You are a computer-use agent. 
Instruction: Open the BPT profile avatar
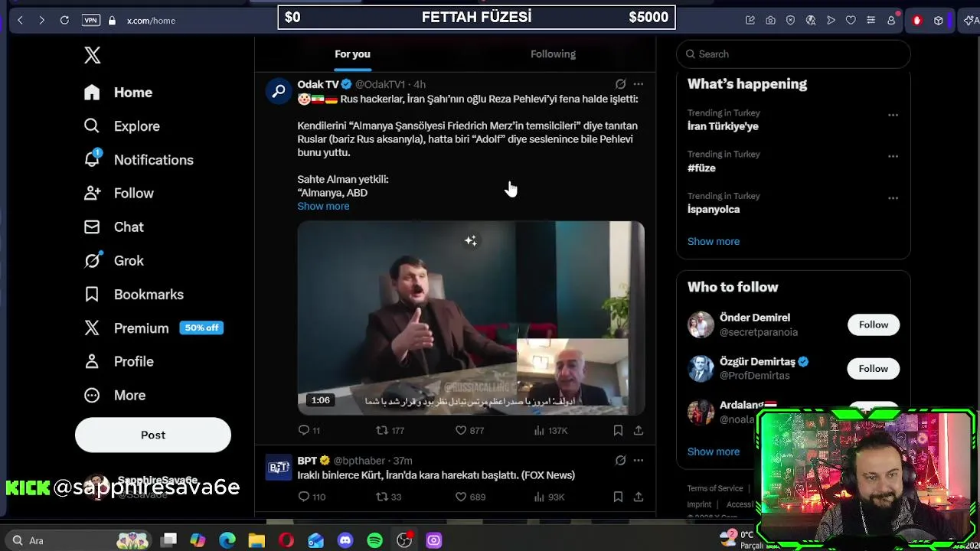279,468
